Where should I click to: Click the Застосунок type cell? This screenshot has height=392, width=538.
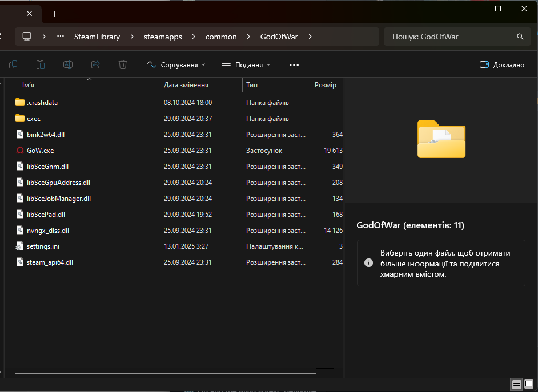tap(264, 151)
